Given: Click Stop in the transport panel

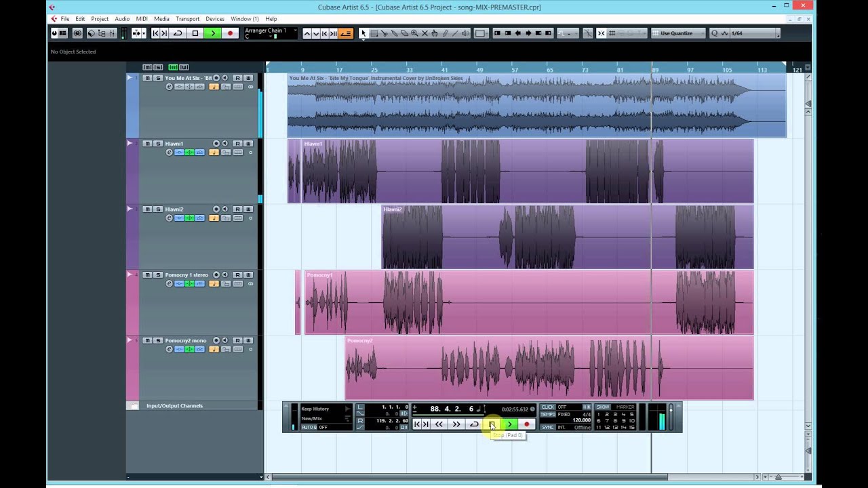Looking at the screenshot, I should click(492, 424).
